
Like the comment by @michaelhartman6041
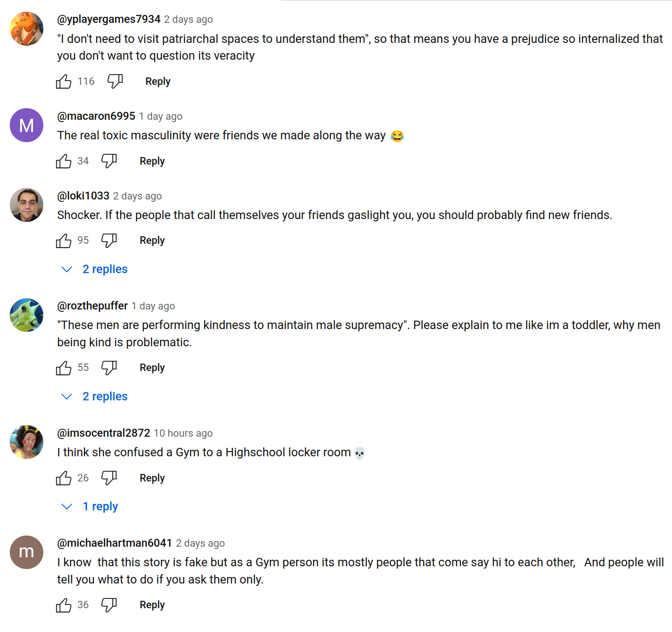click(x=64, y=605)
